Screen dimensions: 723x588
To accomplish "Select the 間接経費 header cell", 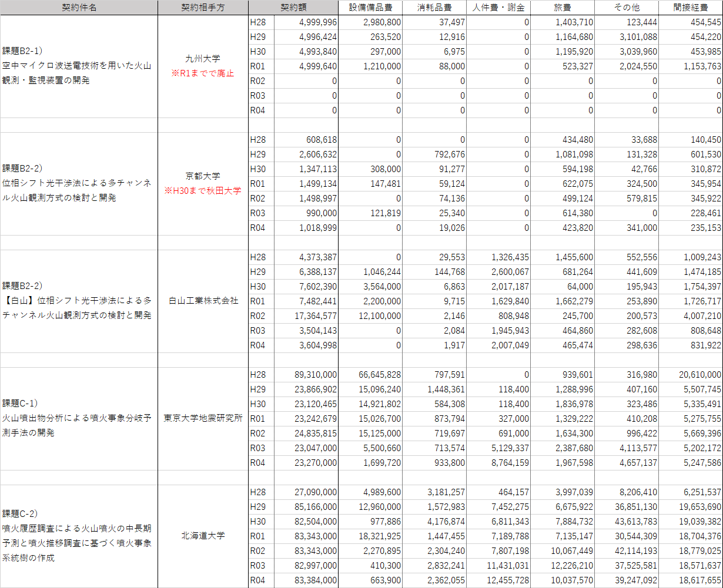I will click(691, 8).
